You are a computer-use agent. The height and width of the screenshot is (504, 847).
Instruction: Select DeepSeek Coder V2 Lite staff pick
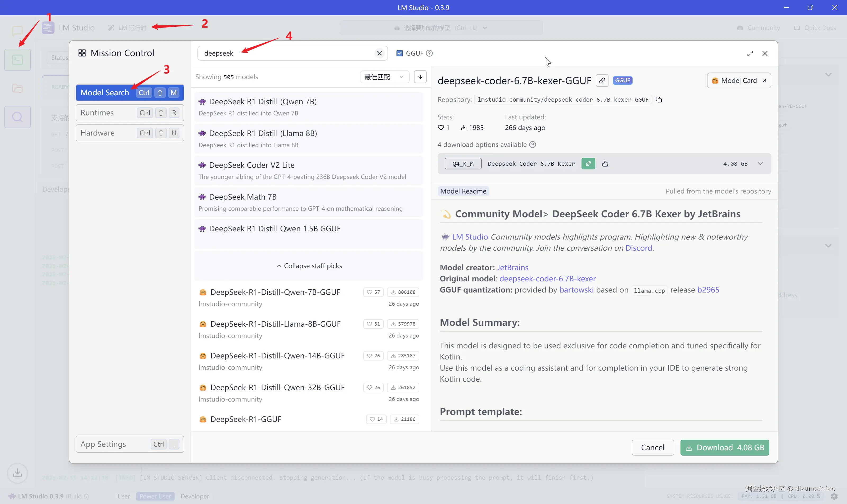(309, 170)
